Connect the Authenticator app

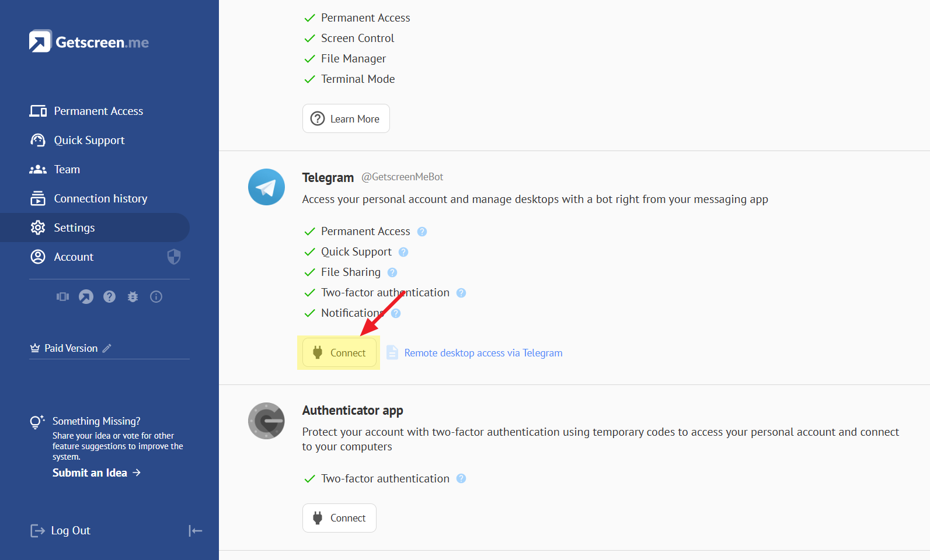[x=339, y=518]
